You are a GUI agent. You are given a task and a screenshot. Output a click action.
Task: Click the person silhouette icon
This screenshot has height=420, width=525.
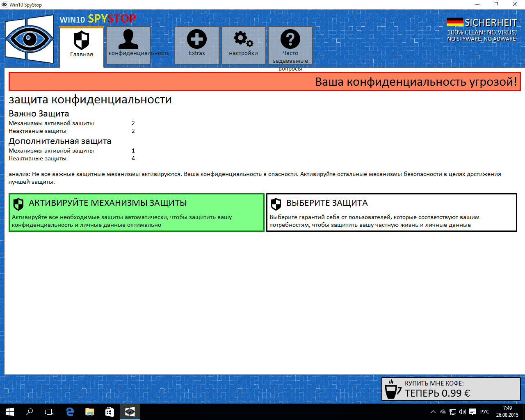click(x=128, y=39)
